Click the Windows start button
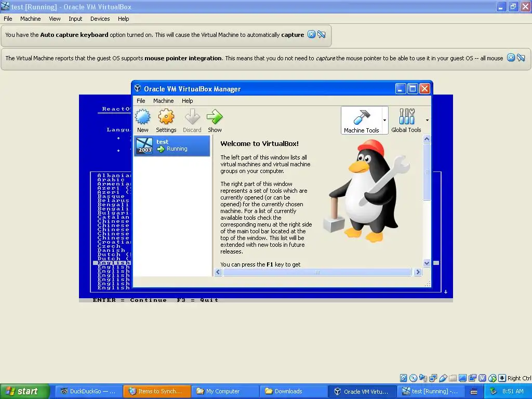The width and height of the screenshot is (532, 399). tap(25, 391)
